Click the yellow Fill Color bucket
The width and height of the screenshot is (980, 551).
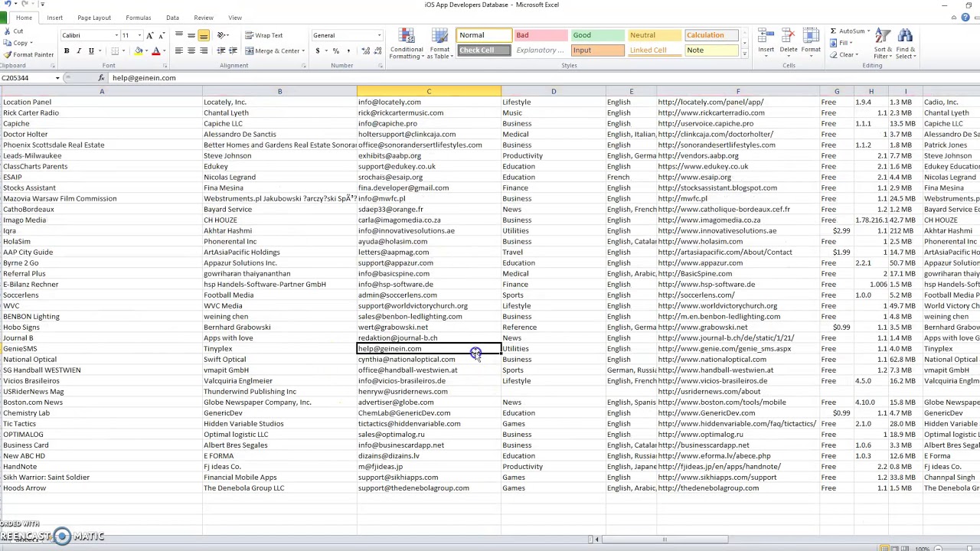(x=139, y=51)
